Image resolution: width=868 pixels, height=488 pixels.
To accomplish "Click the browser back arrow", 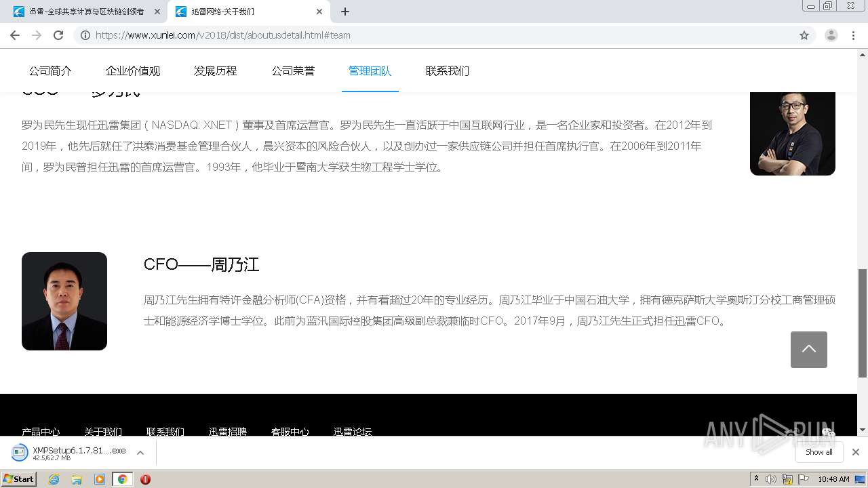I will click(x=15, y=35).
